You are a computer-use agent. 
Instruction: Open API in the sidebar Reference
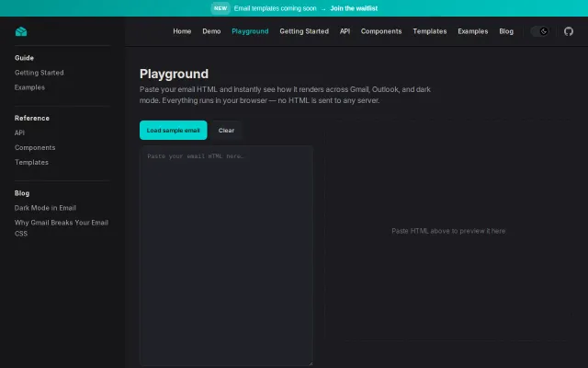coord(19,132)
